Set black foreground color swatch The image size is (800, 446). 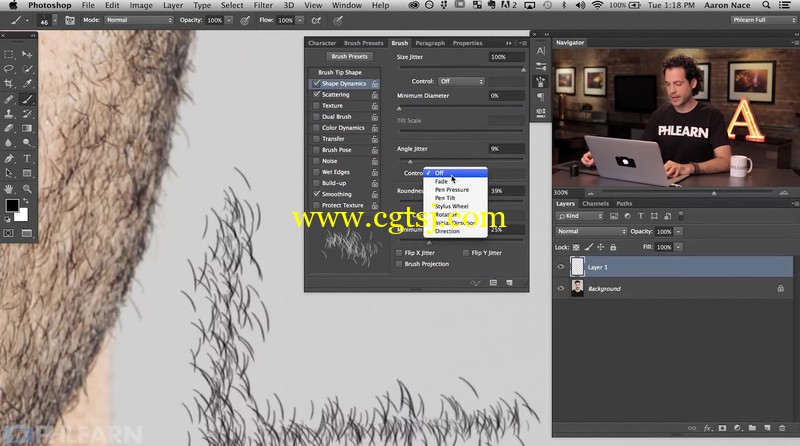click(11, 205)
